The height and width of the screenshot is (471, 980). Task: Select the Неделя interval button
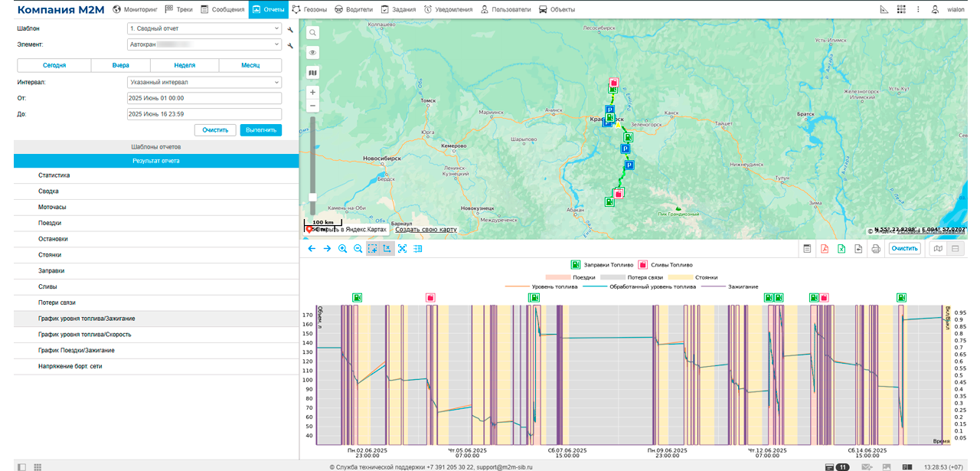point(185,66)
